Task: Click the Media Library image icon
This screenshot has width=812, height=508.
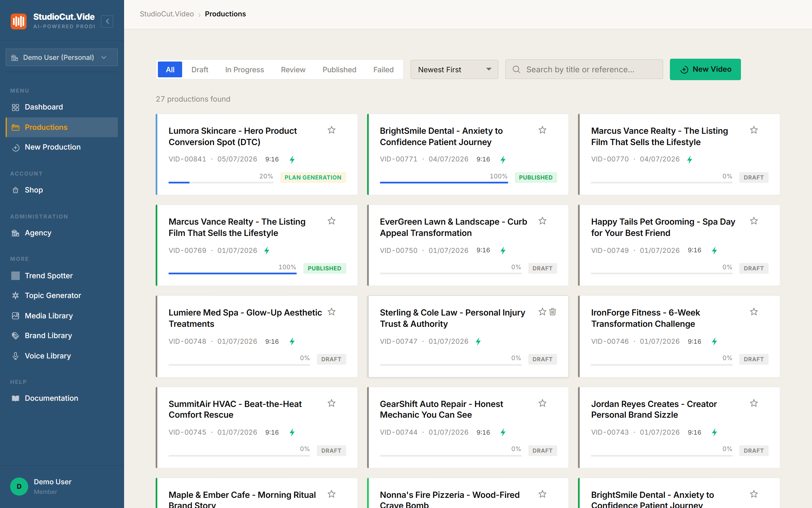Action: coord(16,316)
